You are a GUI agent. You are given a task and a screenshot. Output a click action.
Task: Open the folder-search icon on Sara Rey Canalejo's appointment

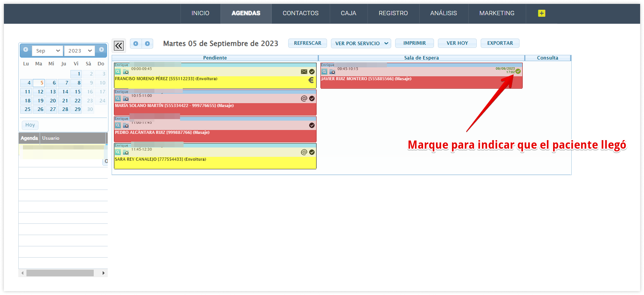[126, 152]
